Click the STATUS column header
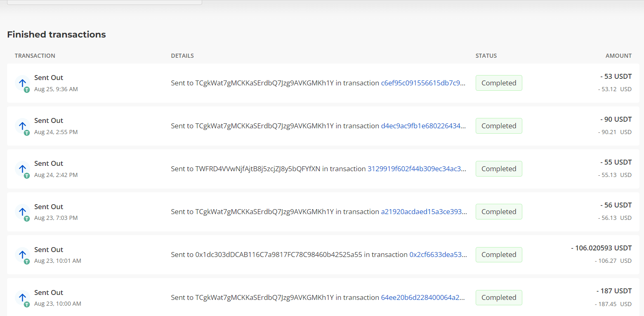This screenshot has width=644, height=316. point(486,56)
